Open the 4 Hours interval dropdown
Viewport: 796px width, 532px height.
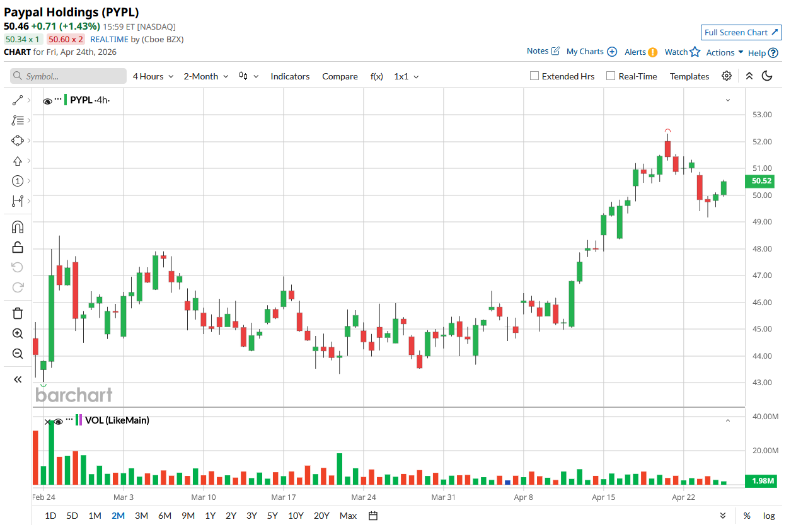click(x=152, y=76)
